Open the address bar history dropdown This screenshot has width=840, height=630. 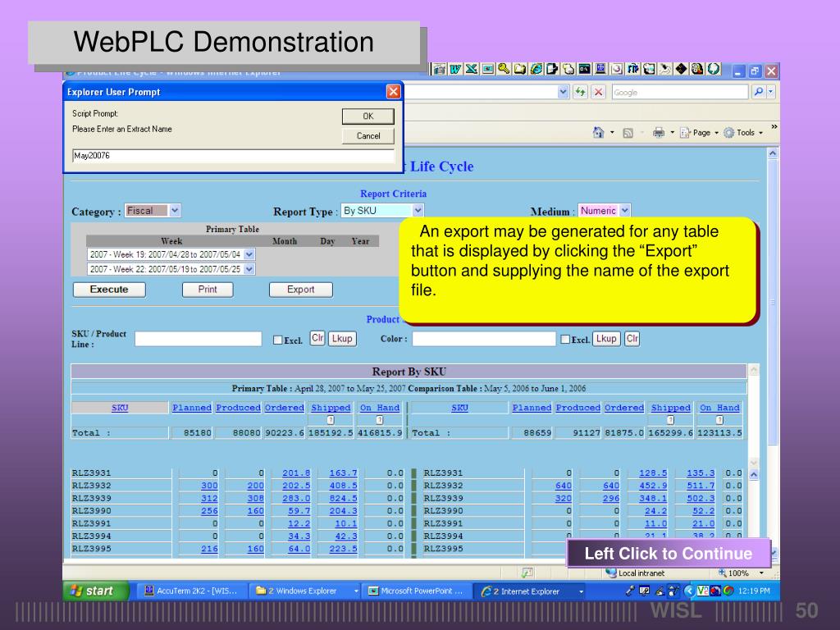[563, 92]
